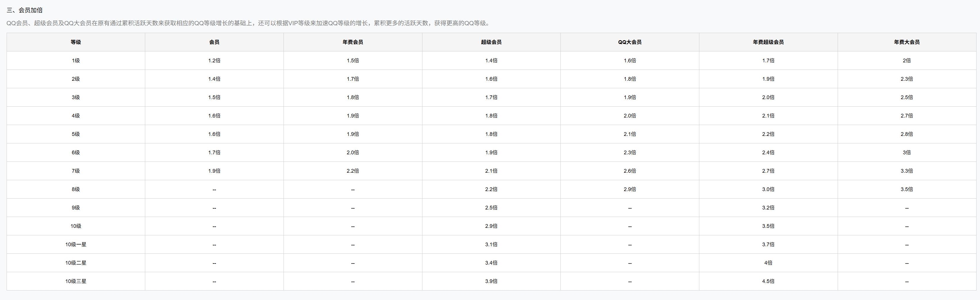Click the 9级 row label

coord(76,207)
